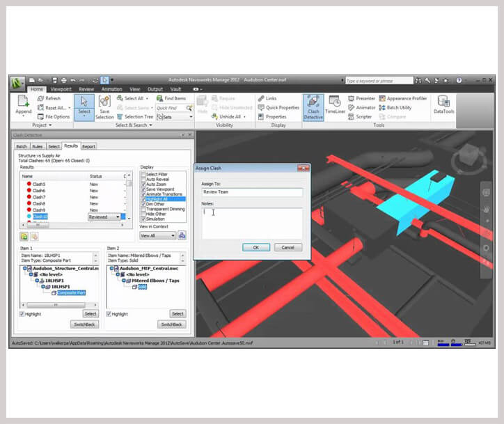Toggle the Save Viewpoint checkbox

[x=143, y=189]
